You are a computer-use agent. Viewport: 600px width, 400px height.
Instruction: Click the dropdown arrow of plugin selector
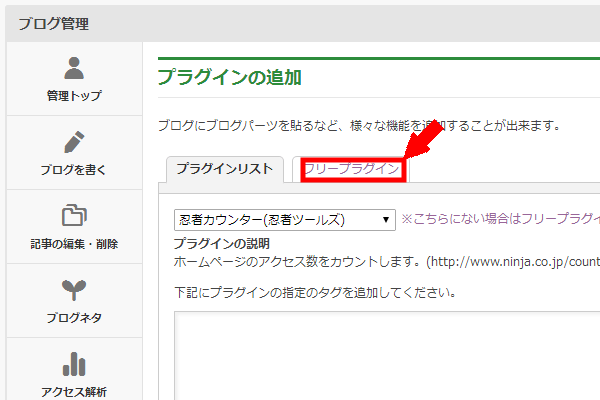point(386,220)
